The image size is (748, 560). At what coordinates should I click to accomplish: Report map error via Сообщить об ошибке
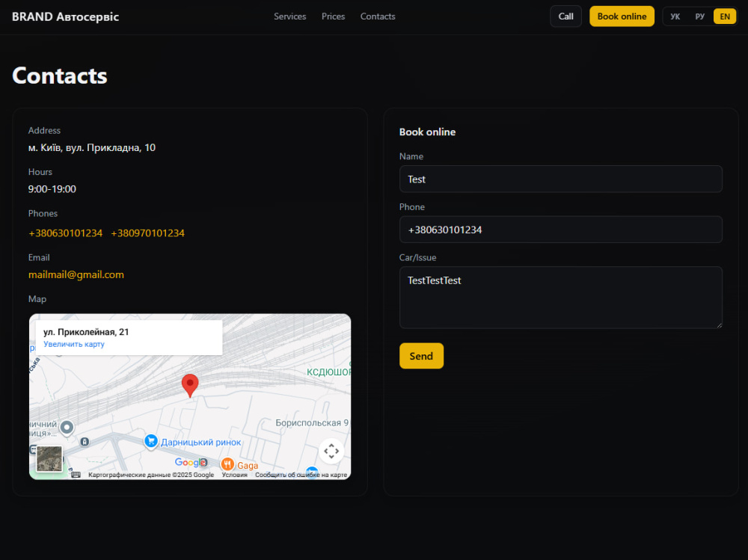click(301, 475)
